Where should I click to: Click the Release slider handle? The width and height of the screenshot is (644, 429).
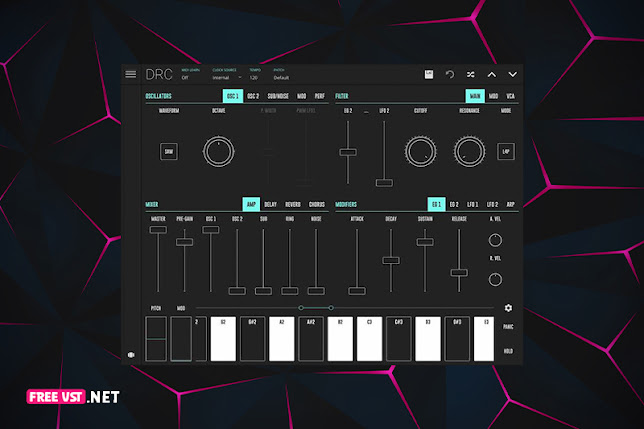[459, 273]
